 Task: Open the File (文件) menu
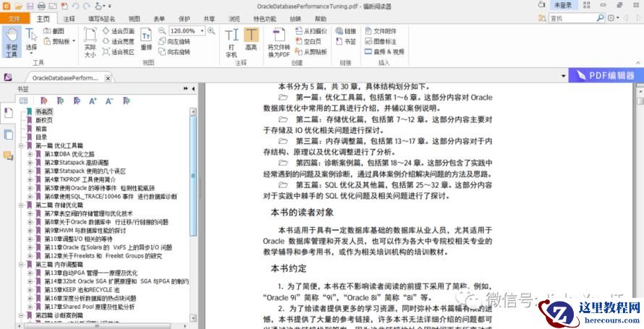click(x=14, y=19)
